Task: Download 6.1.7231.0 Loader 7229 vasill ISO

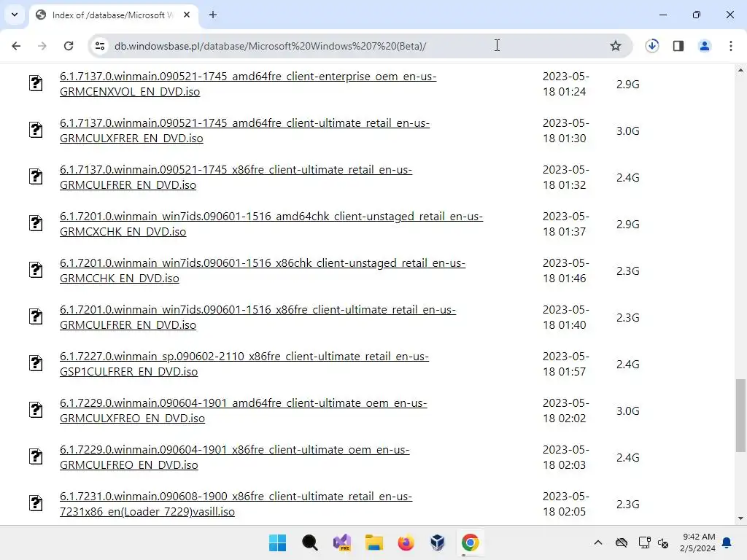Action: coord(236,504)
